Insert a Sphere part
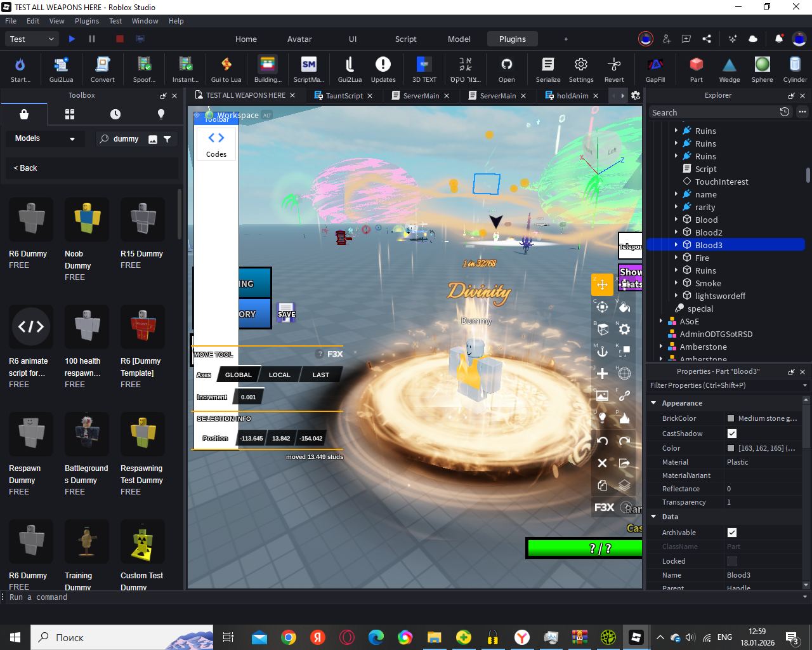Screen dimensions: 812x650 763,69
